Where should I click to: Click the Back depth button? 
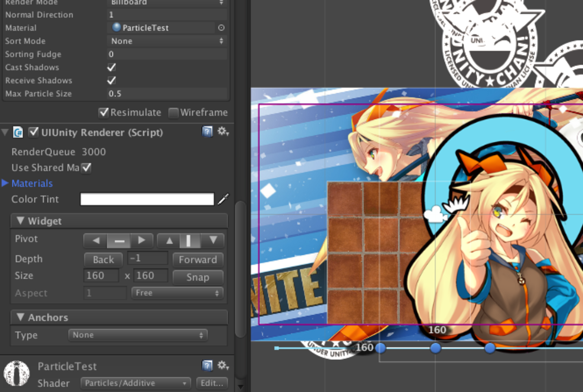103,260
